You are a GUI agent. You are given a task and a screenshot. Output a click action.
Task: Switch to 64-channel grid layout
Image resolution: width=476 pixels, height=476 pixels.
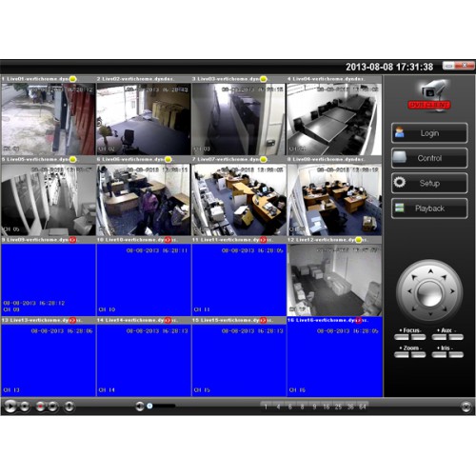click(x=363, y=407)
